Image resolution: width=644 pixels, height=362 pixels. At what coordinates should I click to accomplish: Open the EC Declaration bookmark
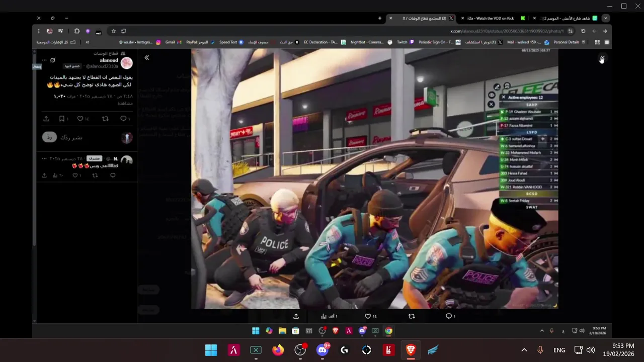pos(325,42)
